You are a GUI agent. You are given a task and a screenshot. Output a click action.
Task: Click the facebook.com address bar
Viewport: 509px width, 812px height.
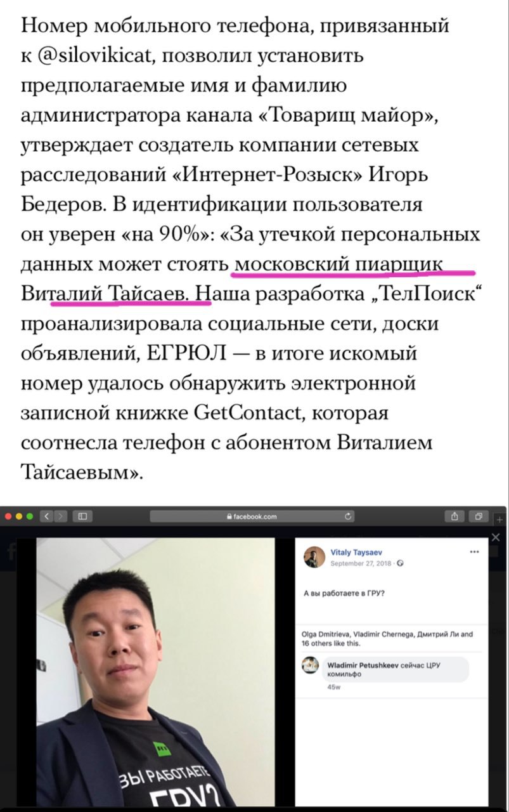(x=252, y=516)
